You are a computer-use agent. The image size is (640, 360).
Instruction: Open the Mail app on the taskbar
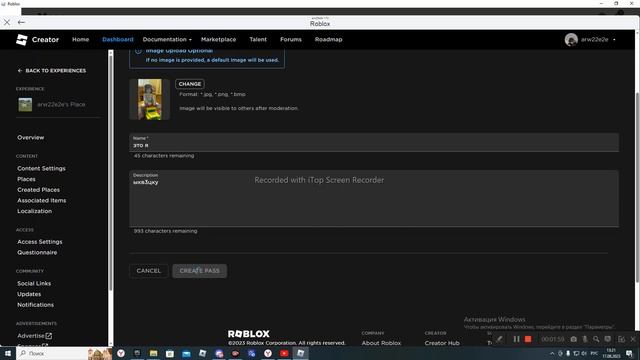click(x=186, y=353)
